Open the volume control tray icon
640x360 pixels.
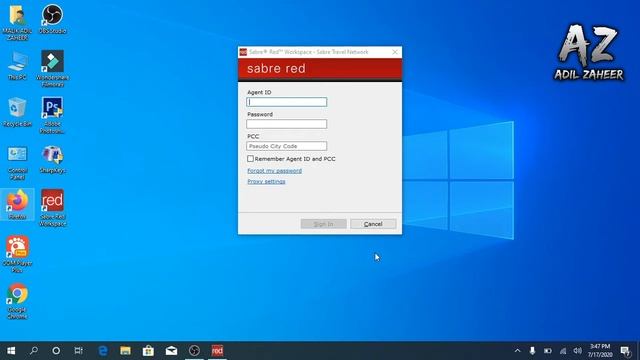click(577, 351)
